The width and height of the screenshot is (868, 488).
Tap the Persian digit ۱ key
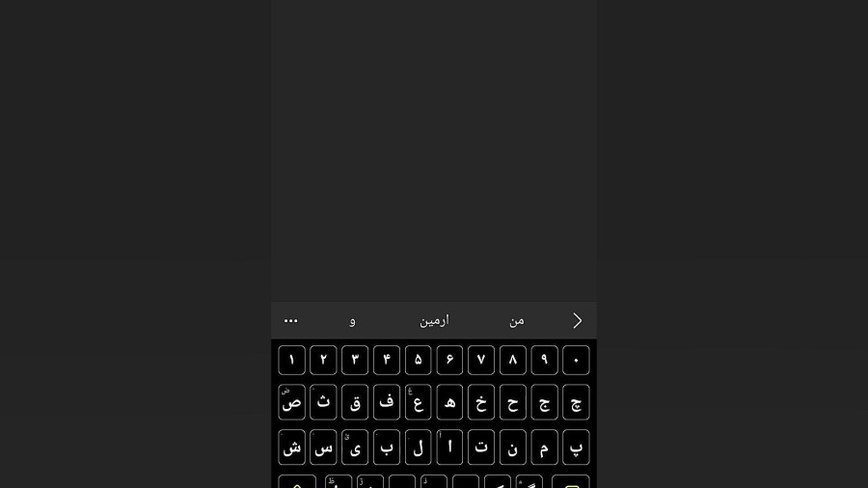pyautogui.click(x=291, y=360)
